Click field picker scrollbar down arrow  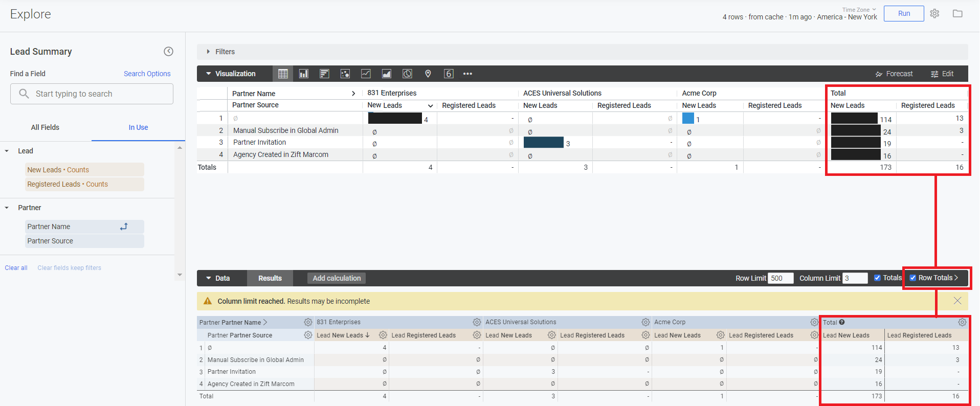(180, 275)
